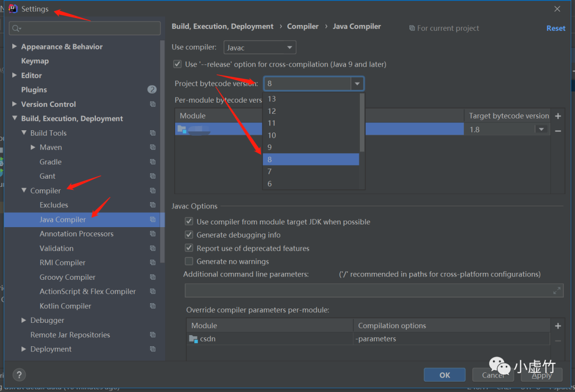Choose version 13 from the dropdown list
The width and height of the screenshot is (575, 392).
coord(272,99)
